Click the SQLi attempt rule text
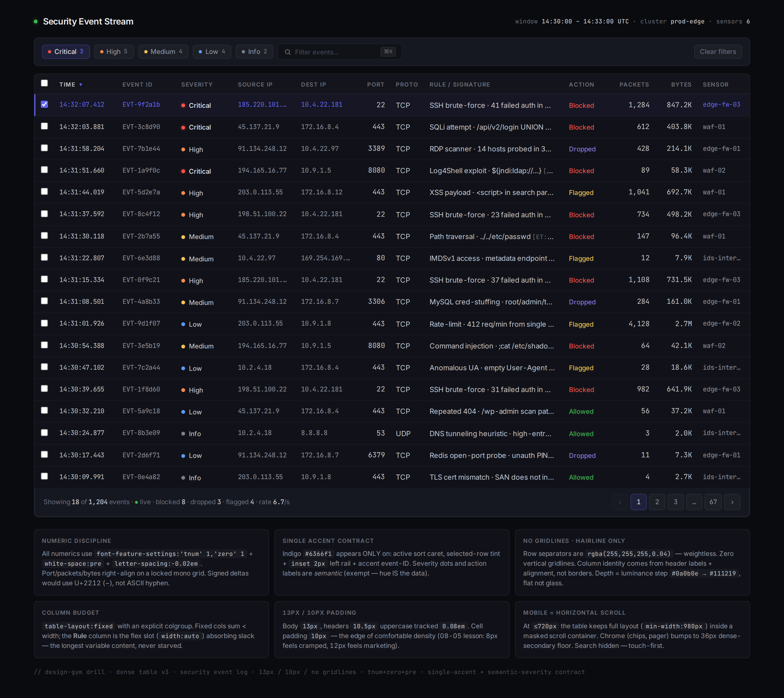Screen dimensions: 784x698 click(x=490, y=127)
